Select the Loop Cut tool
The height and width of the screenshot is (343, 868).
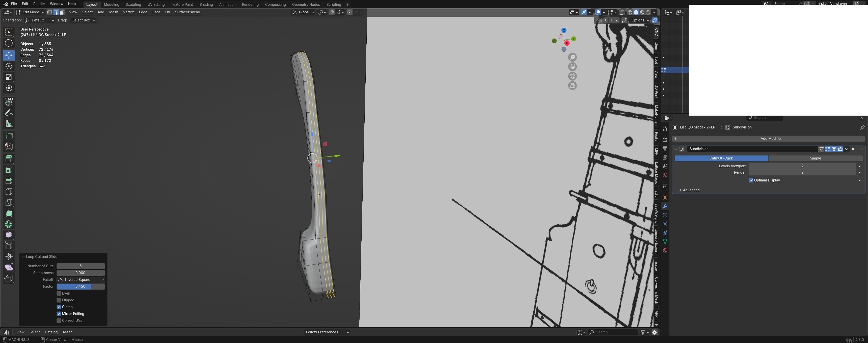9,192
